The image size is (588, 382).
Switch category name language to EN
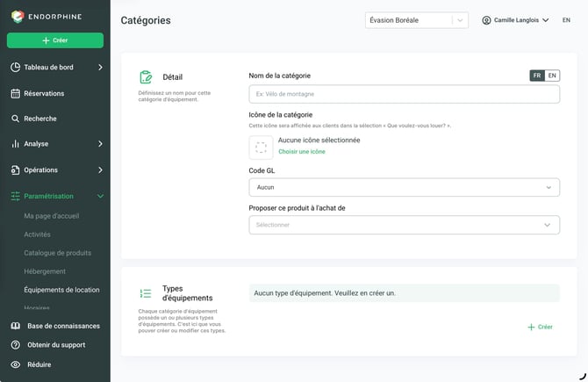tap(552, 76)
